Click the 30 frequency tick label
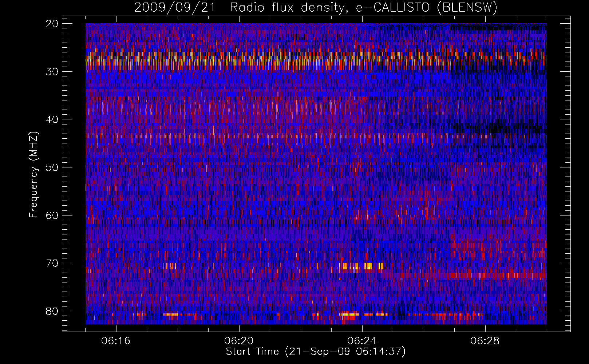This screenshot has height=364, width=589. click(x=52, y=72)
